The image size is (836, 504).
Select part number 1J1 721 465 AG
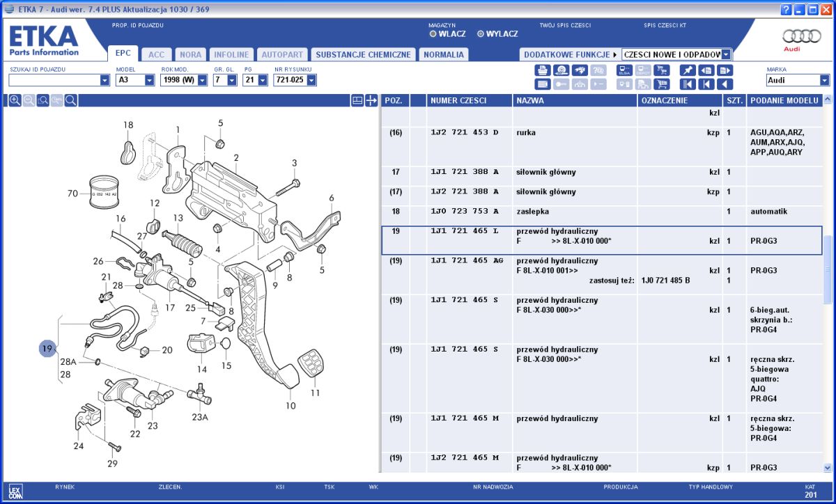point(467,260)
